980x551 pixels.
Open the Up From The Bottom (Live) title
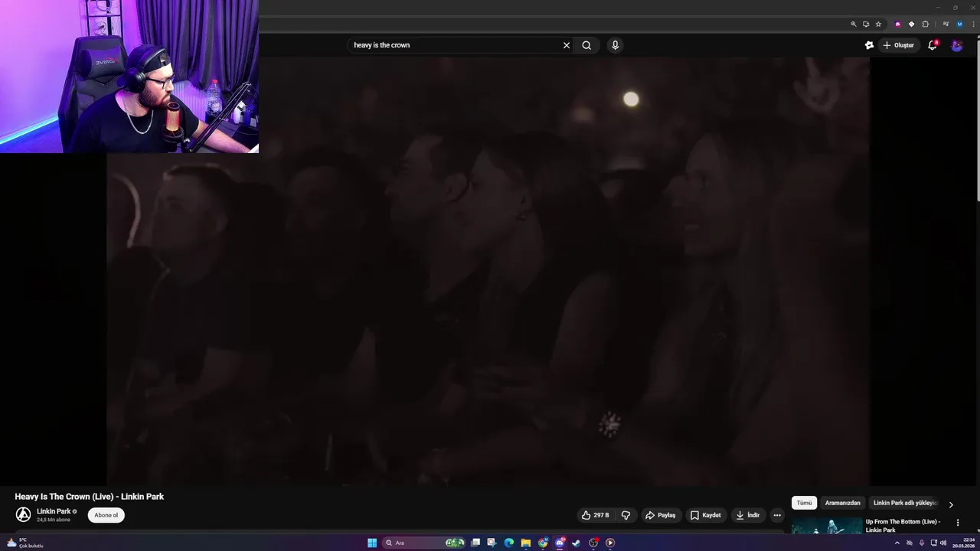[x=903, y=526]
